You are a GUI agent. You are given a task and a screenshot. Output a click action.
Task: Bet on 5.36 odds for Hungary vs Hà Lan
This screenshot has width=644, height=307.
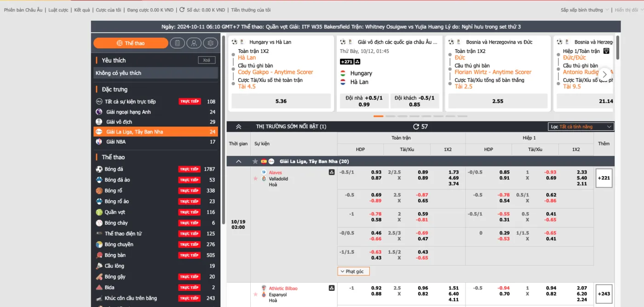[x=281, y=101]
